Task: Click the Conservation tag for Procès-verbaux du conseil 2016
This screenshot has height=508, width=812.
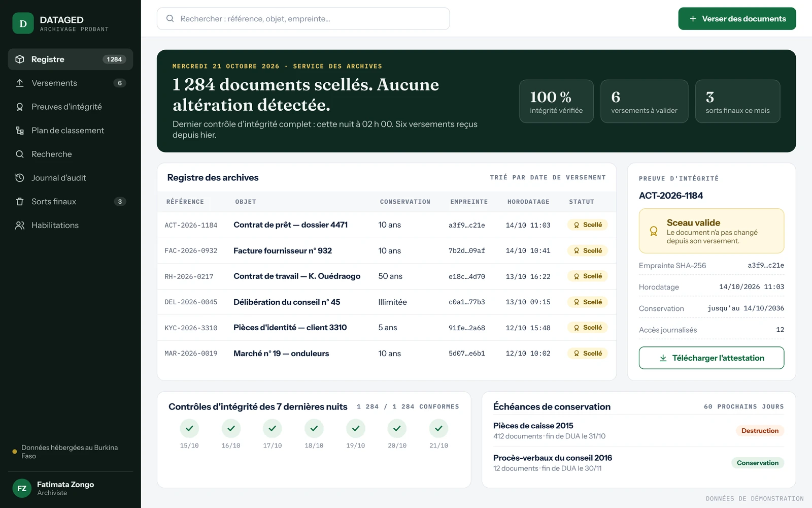Action: pos(758,463)
